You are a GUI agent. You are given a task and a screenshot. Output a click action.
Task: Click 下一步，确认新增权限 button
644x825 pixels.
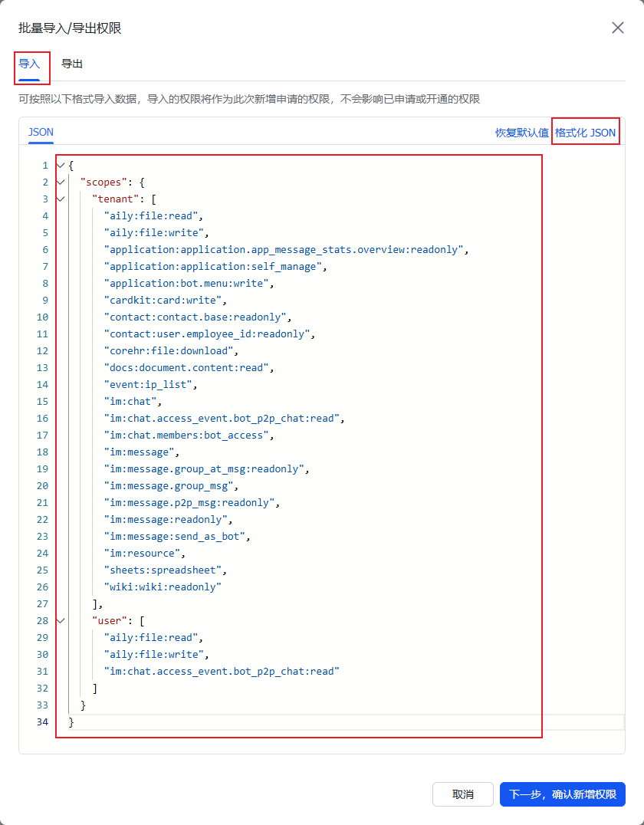(563, 794)
